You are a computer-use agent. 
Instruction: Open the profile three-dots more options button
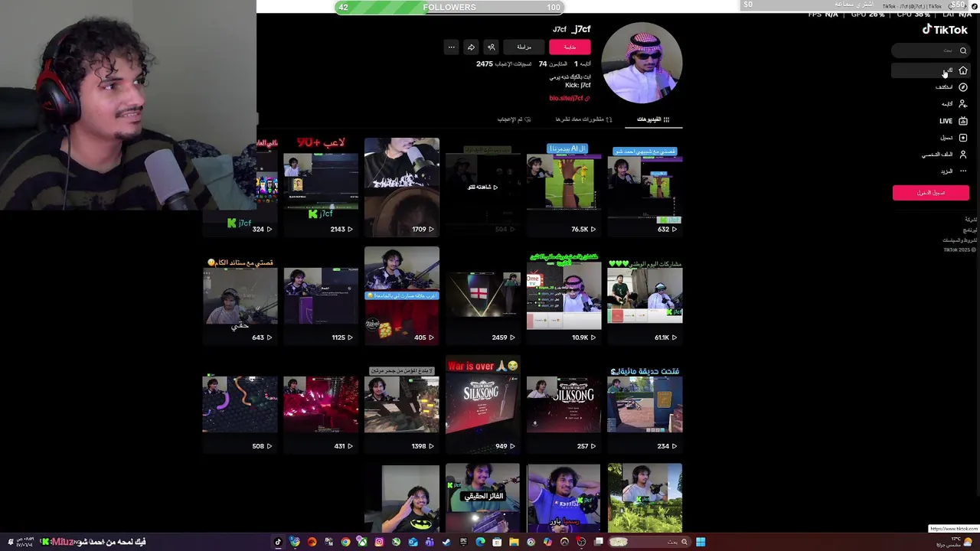451,47
